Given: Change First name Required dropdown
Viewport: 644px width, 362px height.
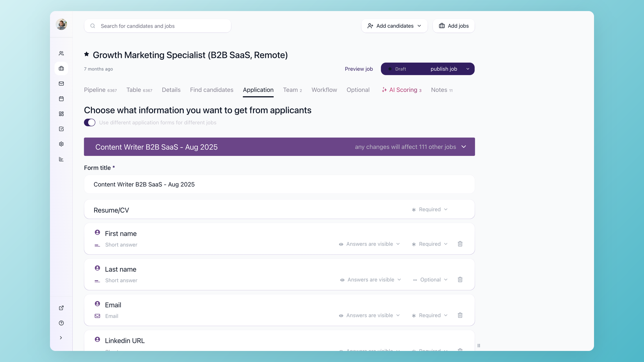Looking at the screenshot, I should pyautogui.click(x=430, y=244).
